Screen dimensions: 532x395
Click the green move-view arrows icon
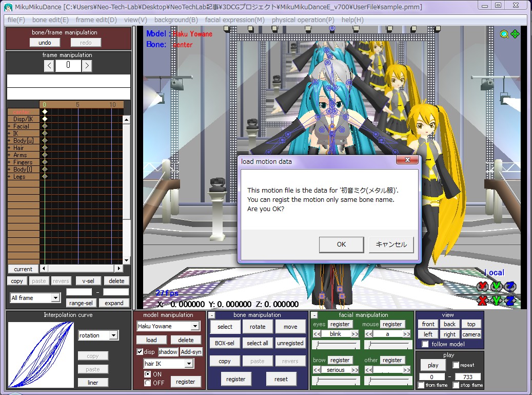click(515, 34)
